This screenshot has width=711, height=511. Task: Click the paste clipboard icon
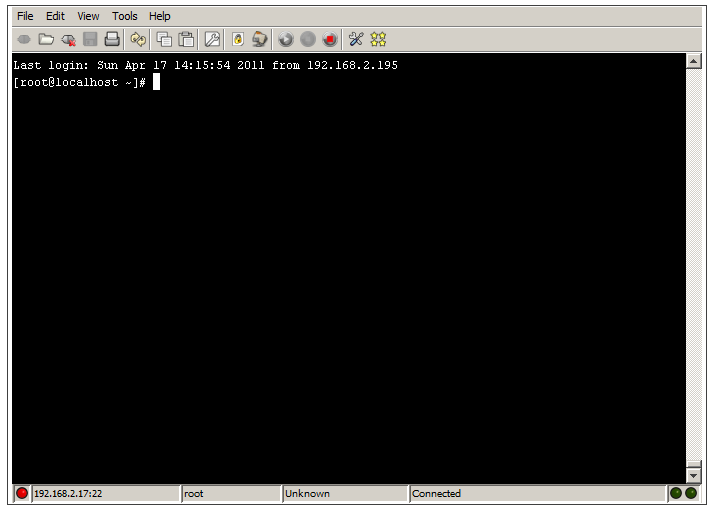pos(186,39)
